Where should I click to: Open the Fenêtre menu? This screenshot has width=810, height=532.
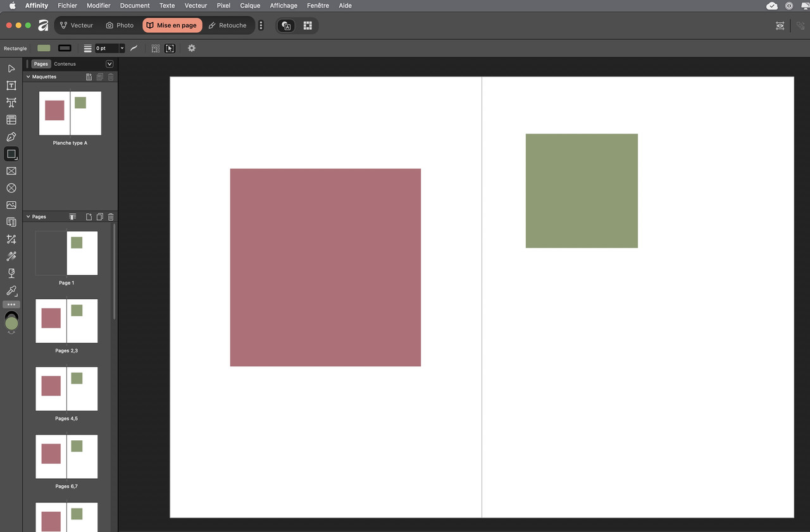(318, 6)
